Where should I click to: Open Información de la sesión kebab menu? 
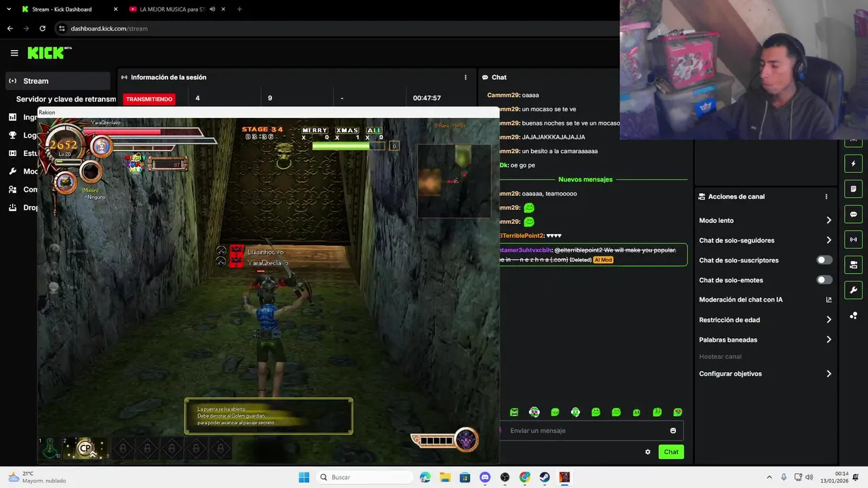465,77
